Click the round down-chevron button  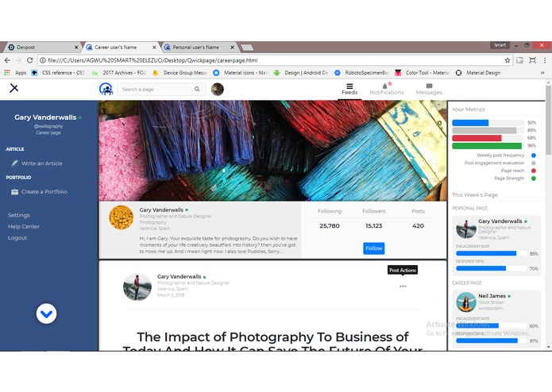(47, 313)
